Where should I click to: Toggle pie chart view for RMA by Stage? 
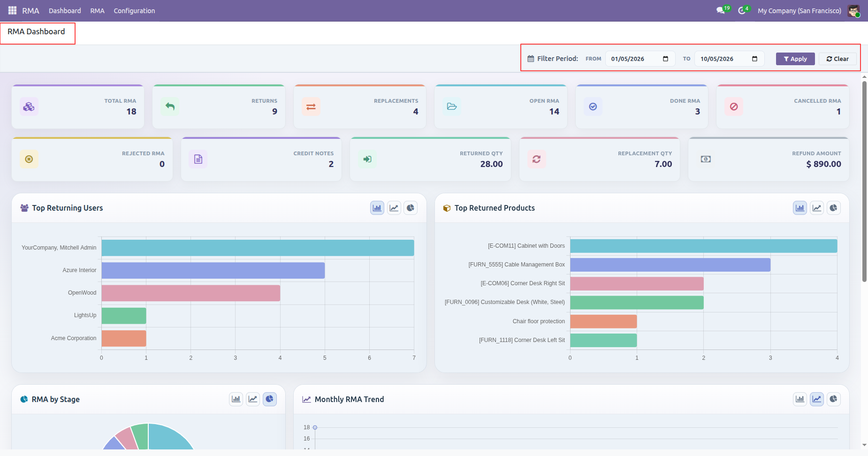coord(269,399)
